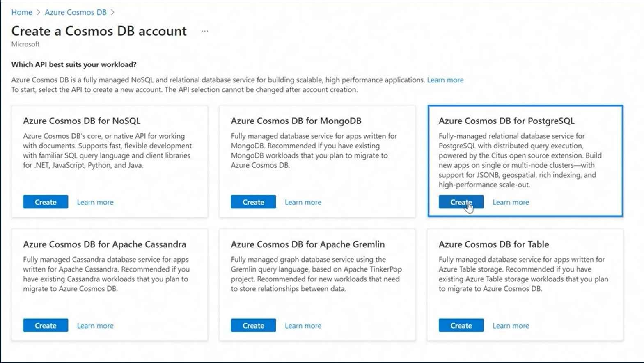Viewport: 644px width, 363px height.
Task: Select the Azure Cosmos DB for PostgreSQL card title
Action: 506,121
